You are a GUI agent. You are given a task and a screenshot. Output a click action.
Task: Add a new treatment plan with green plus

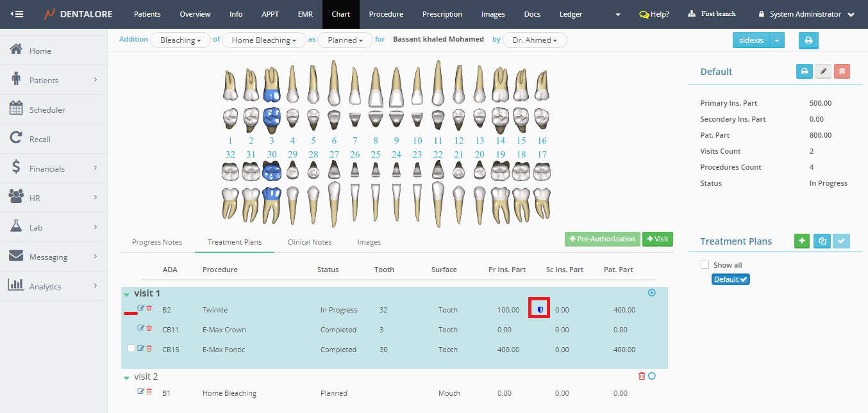(x=801, y=241)
